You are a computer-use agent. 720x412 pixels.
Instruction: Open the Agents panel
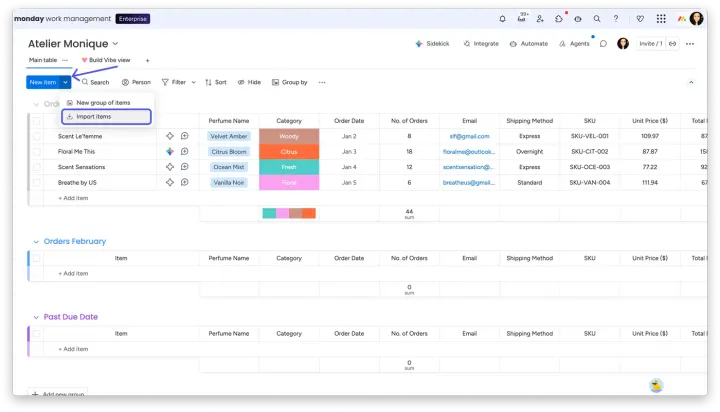coord(574,44)
